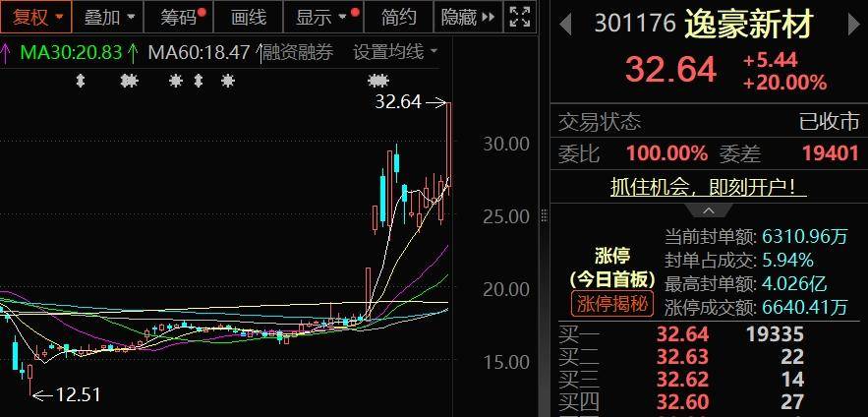The width and height of the screenshot is (868, 417).
Task: Click the vertical panel splitter handle
Action: tap(544, 216)
